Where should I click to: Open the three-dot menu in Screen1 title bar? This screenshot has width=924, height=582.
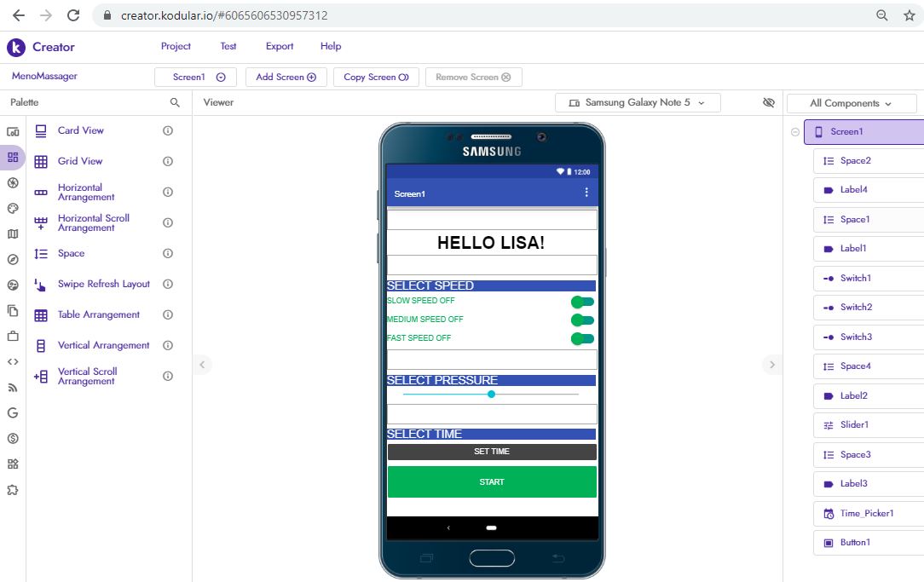click(x=586, y=193)
